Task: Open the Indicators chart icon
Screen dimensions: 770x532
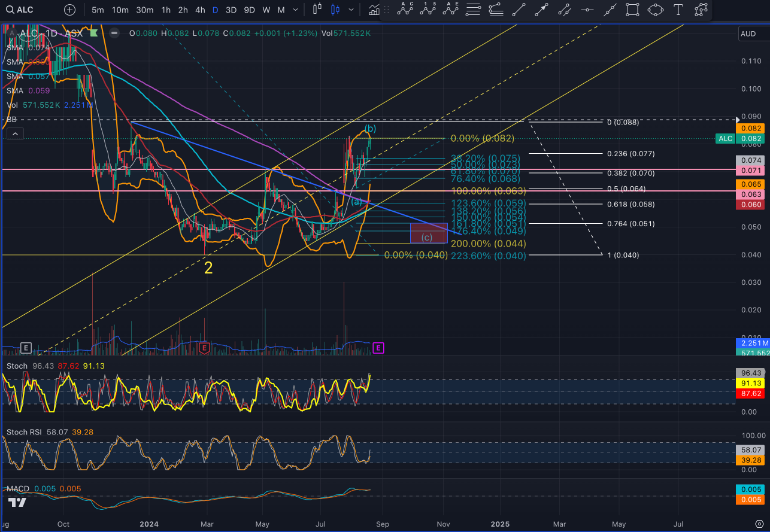Action: pos(374,10)
